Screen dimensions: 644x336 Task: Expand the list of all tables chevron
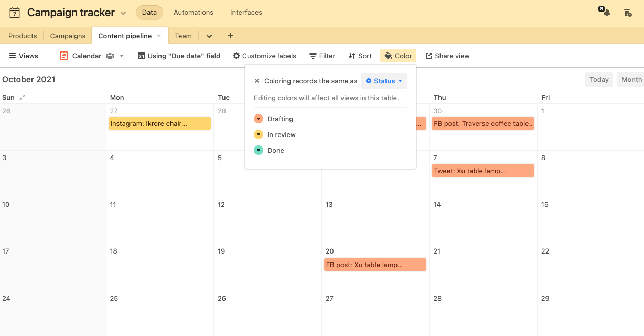209,36
